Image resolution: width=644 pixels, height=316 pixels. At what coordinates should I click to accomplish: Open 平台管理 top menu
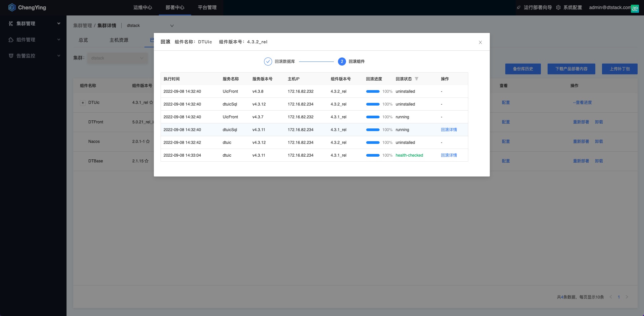click(207, 7)
